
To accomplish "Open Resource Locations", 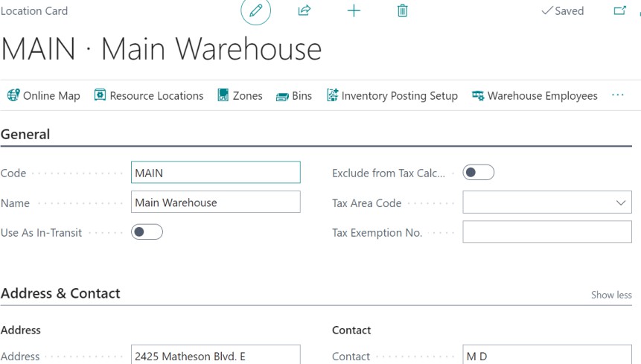I will coord(148,95).
